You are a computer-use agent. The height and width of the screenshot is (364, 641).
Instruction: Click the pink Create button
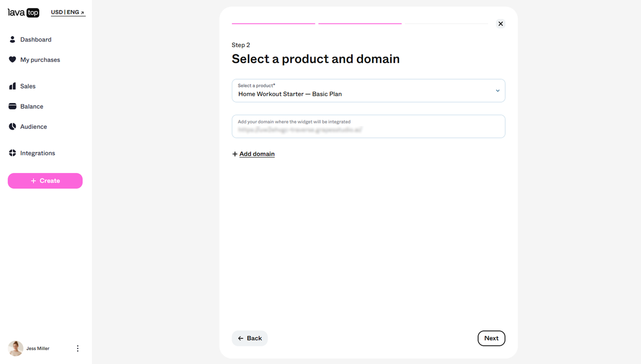[x=45, y=181]
